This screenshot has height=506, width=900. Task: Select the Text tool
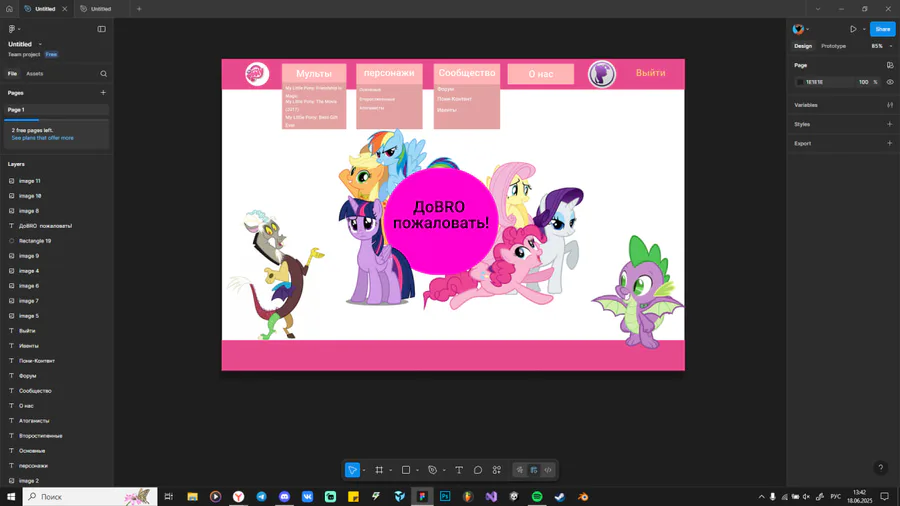point(459,470)
